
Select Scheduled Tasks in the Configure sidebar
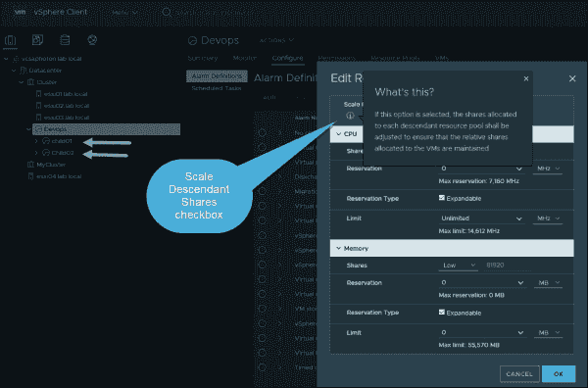(217, 88)
